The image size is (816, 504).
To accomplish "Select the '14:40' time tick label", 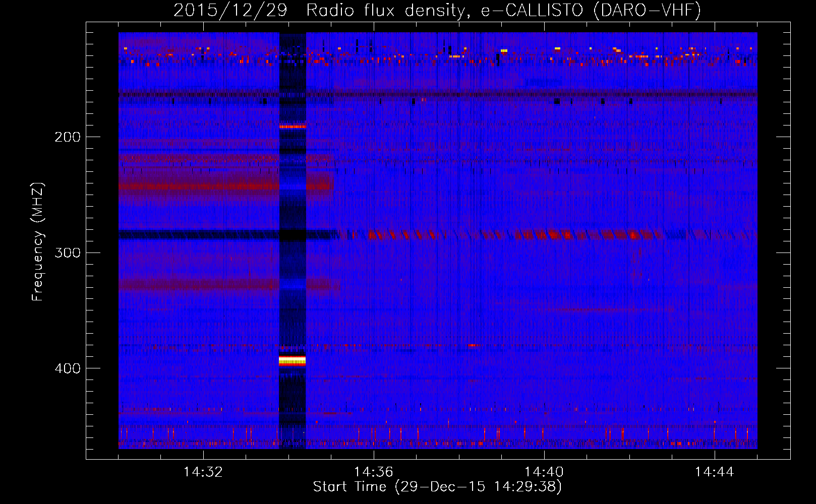I will coord(544,472).
